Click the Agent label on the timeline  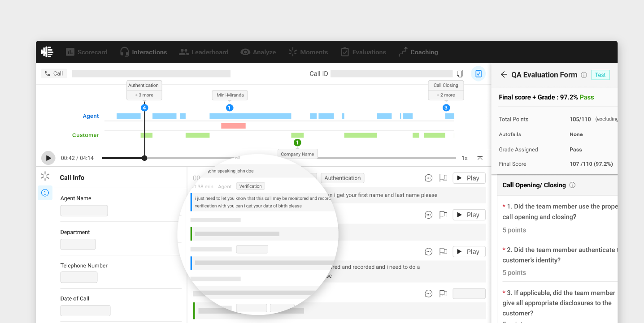91,116
